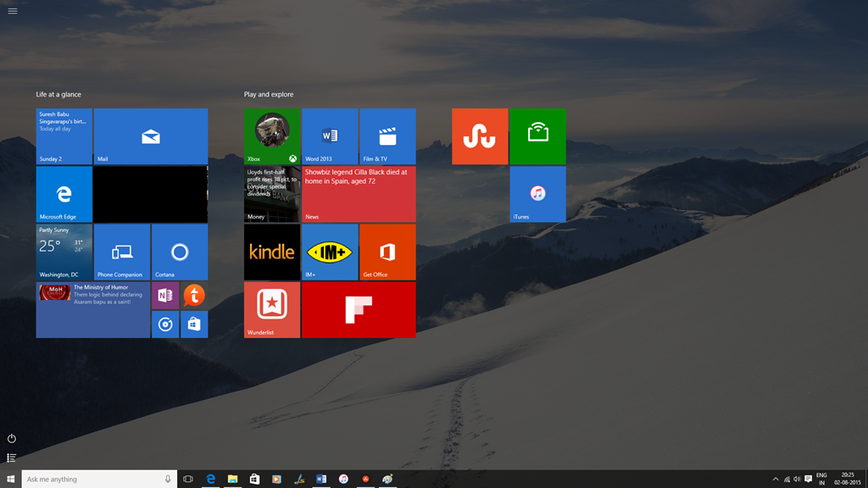Image resolution: width=868 pixels, height=488 pixels.
Task: Open the green Wi-Fi bag tile beside StumbleUpon
Action: [x=537, y=136]
